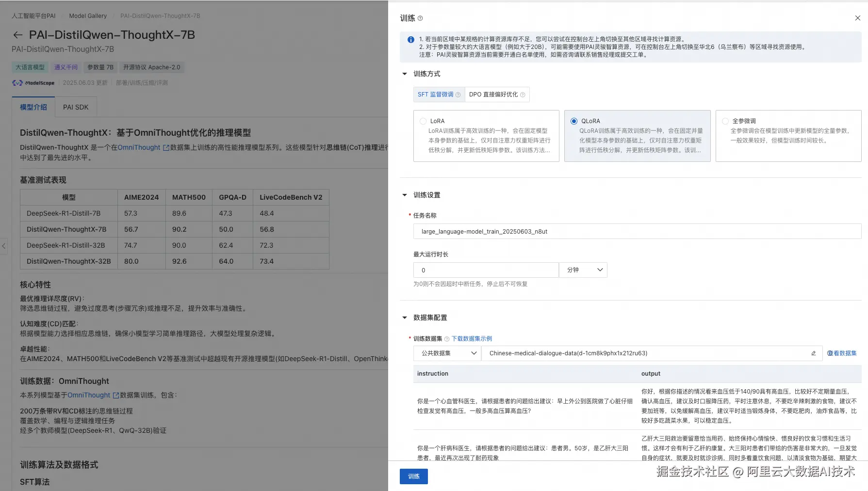Click the 开源协议 Apache-2.0 tag
Viewport: 868px width, 491px height.
151,67
